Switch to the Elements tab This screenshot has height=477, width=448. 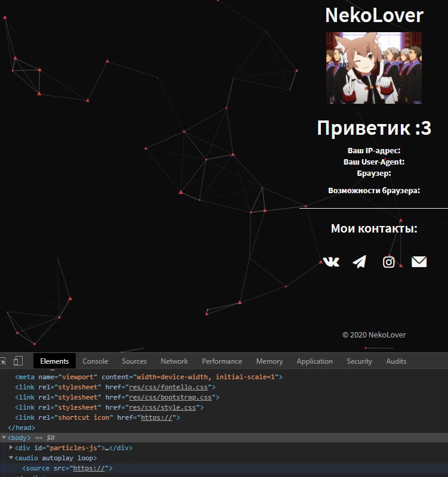pyautogui.click(x=54, y=361)
